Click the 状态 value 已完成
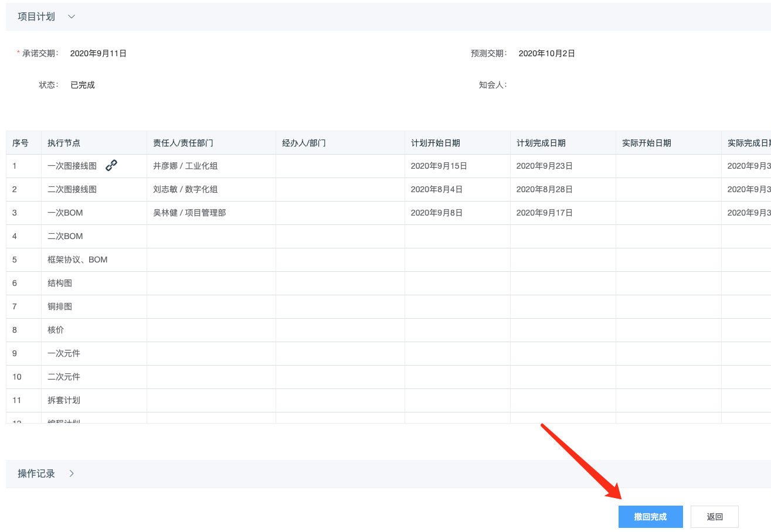771x532 pixels. (x=83, y=85)
